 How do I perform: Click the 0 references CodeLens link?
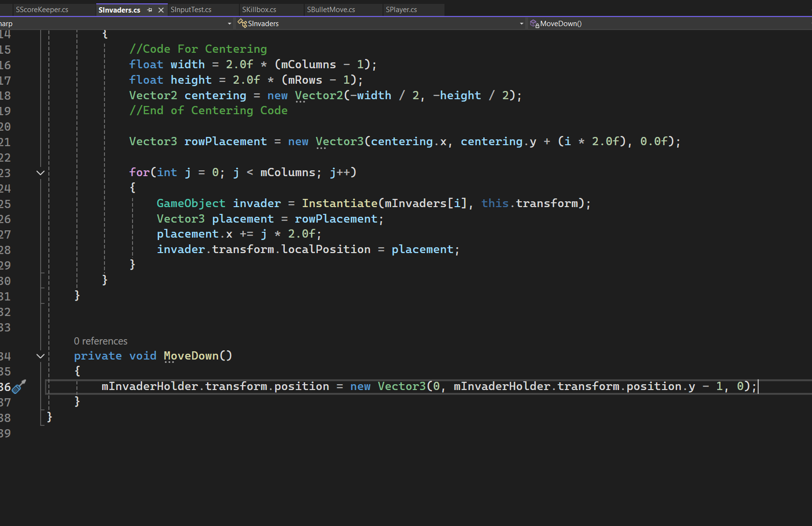click(x=101, y=341)
